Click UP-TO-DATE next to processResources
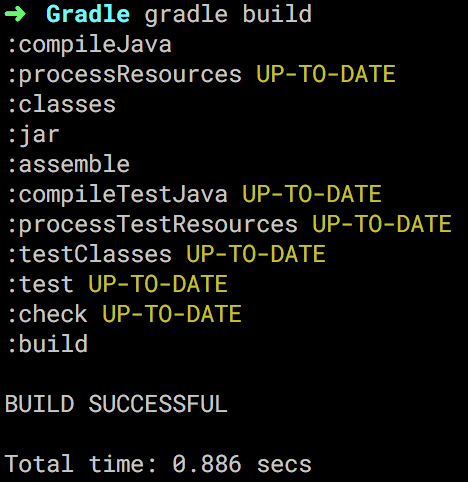The height and width of the screenshot is (482, 468). (x=326, y=74)
